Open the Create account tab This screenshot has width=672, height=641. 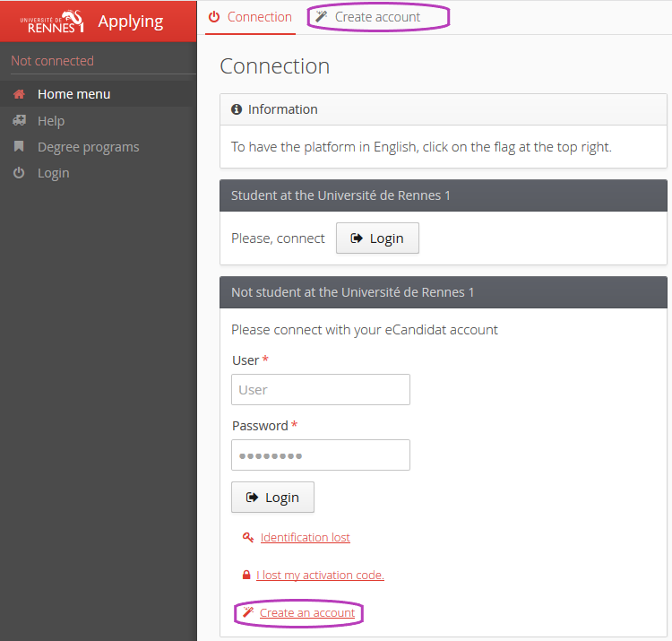(x=377, y=17)
